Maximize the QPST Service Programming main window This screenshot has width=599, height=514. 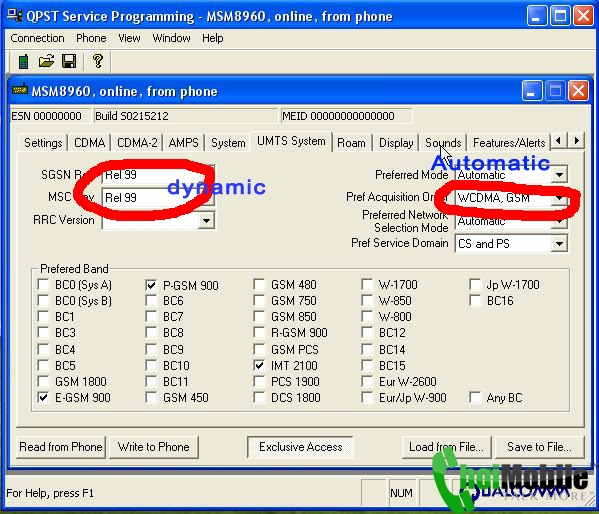(x=560, y=16)
